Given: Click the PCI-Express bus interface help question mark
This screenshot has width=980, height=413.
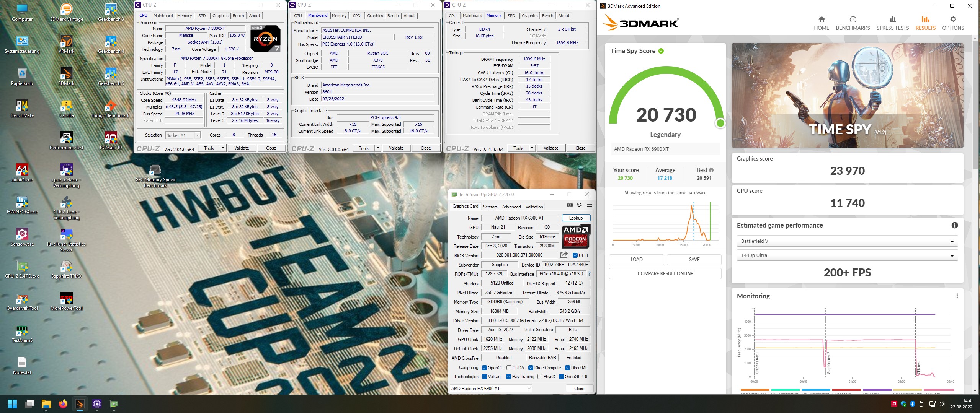Looking at the screenshot, I should 589,274.
